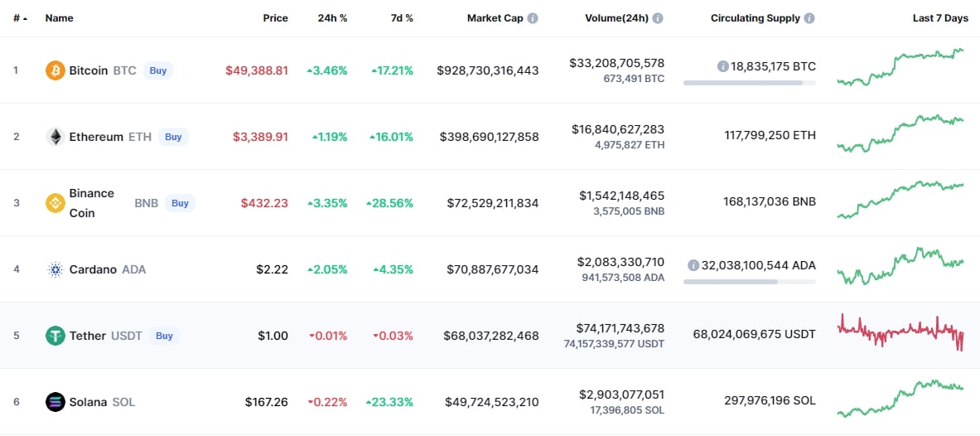Click Ethereum volume $16,840,627,283

click(618, 128)
